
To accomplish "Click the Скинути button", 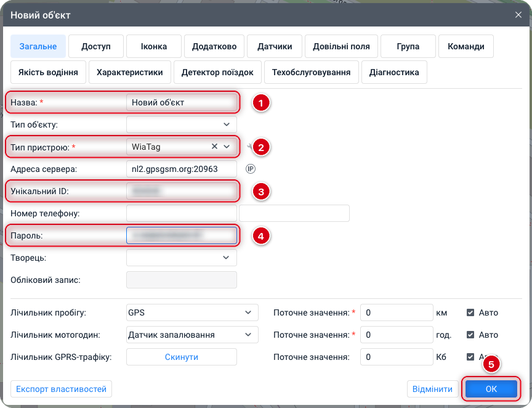I will point(182,357).
